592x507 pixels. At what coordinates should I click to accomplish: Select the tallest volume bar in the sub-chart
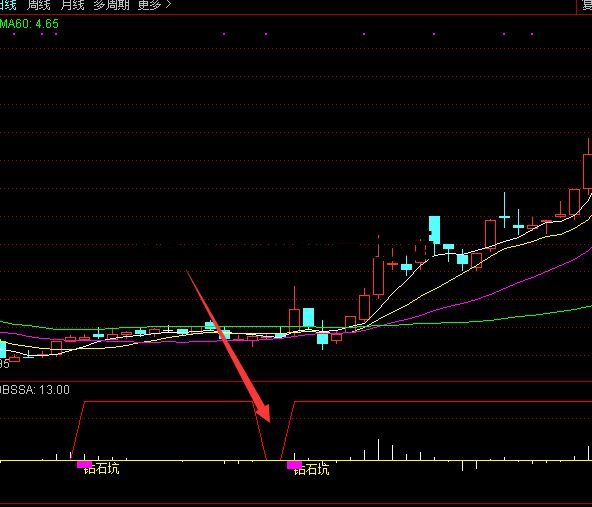click(x=378, y=449)
